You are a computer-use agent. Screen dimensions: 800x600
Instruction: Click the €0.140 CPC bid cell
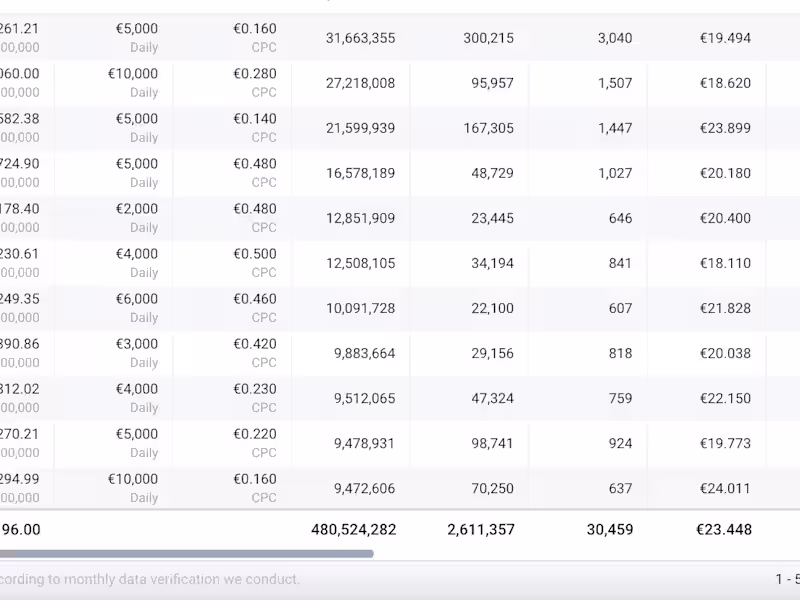click(255, 128)
